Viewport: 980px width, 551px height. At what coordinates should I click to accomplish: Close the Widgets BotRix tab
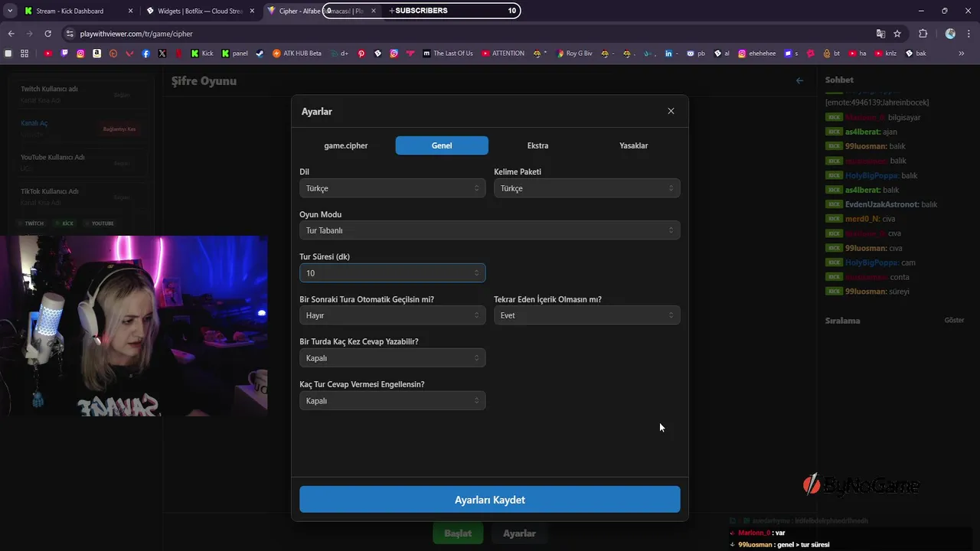[252, 11]
